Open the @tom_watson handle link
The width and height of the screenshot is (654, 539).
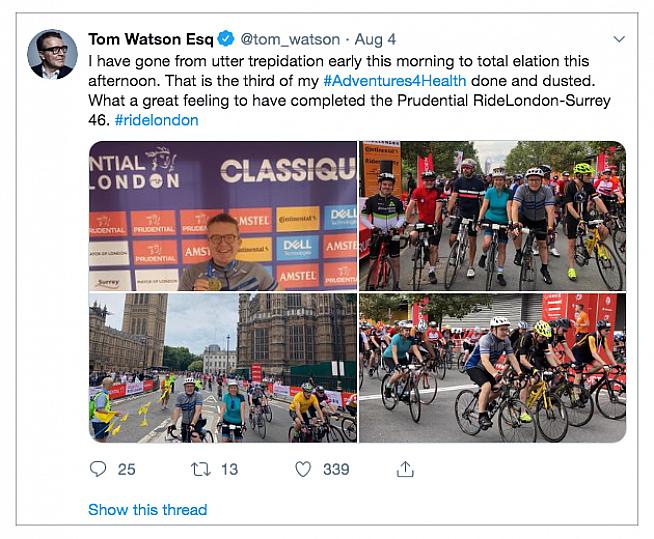(287, 39)
